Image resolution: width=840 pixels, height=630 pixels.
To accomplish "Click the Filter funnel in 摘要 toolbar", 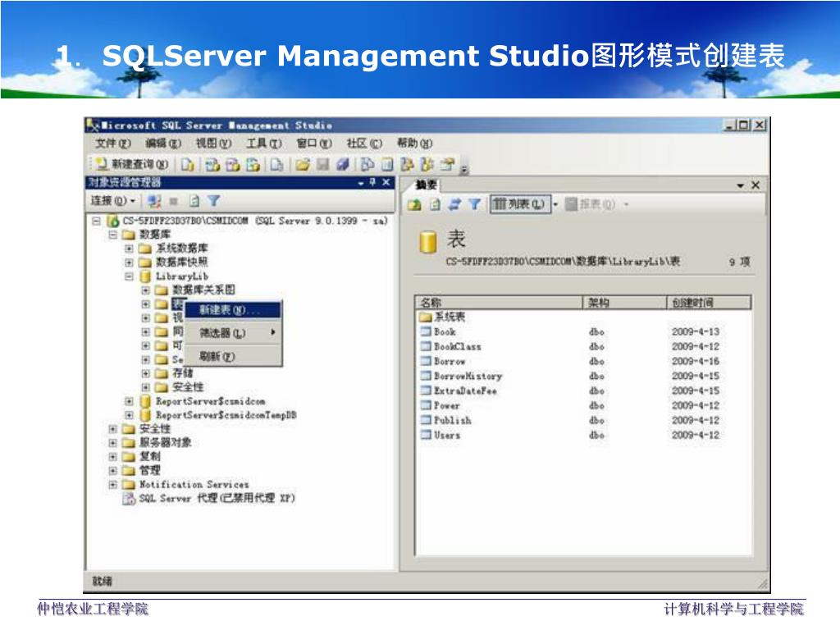I will [x=475, y=204].
